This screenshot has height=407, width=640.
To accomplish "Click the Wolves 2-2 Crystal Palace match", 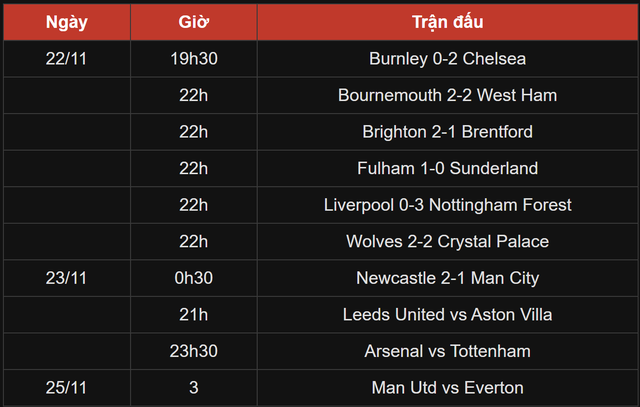I will pos(447,241).
